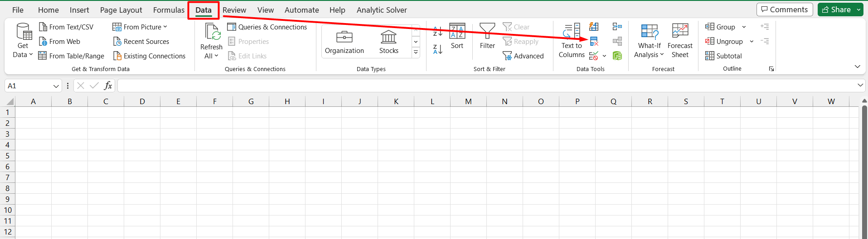Switch to the Formulas tab
This screenshot has width=868, height=239.
[x=169, y=10]
